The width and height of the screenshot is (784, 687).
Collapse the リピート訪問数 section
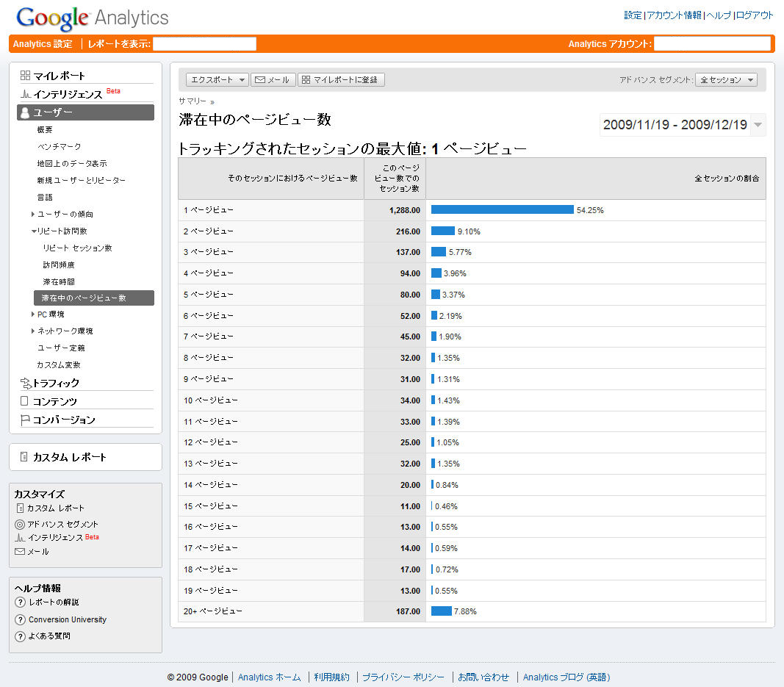click(x=34, y=231)
